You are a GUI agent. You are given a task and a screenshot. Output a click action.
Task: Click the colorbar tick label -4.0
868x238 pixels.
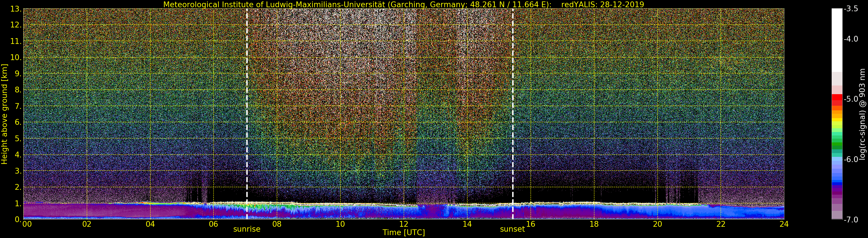pos(851,39)
